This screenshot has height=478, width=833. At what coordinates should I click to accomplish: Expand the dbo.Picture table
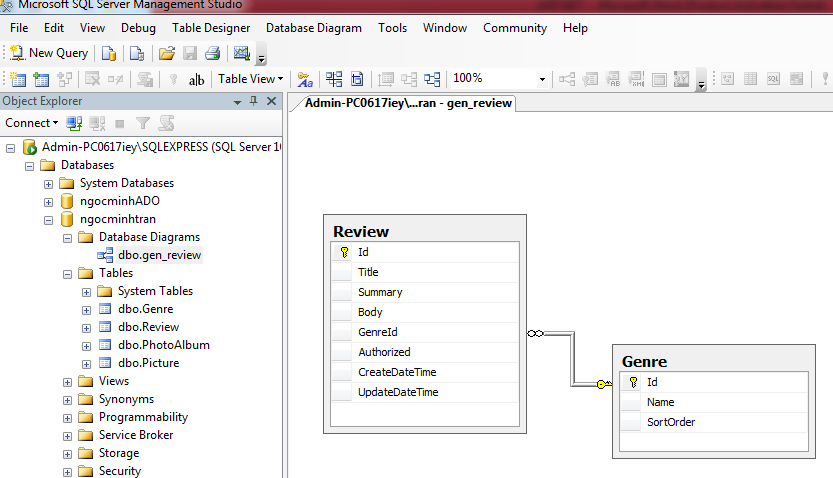[87, 364]
